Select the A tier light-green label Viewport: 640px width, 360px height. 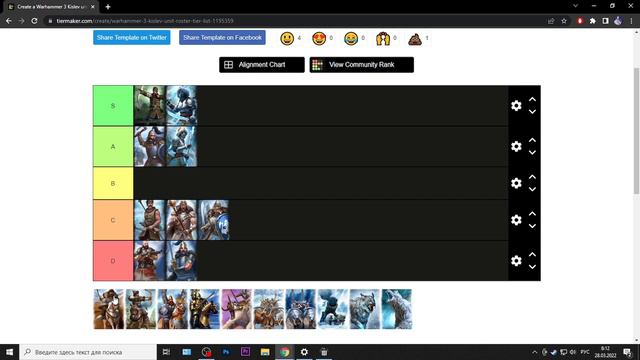tap(113, 147)
